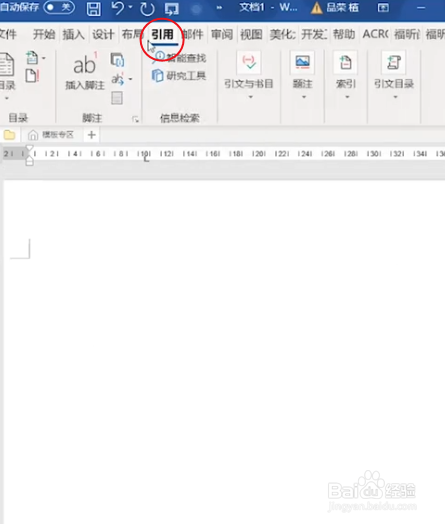Open the Undo history dropdown arrow
Screen dimensions: 445x524
click(131, 7)
